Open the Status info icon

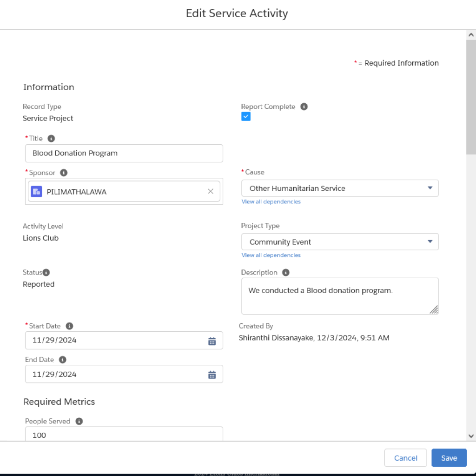point(46,273)
